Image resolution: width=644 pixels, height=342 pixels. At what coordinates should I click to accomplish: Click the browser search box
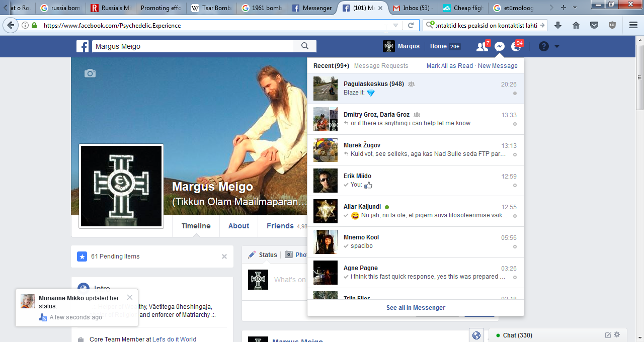click(486, 25)
